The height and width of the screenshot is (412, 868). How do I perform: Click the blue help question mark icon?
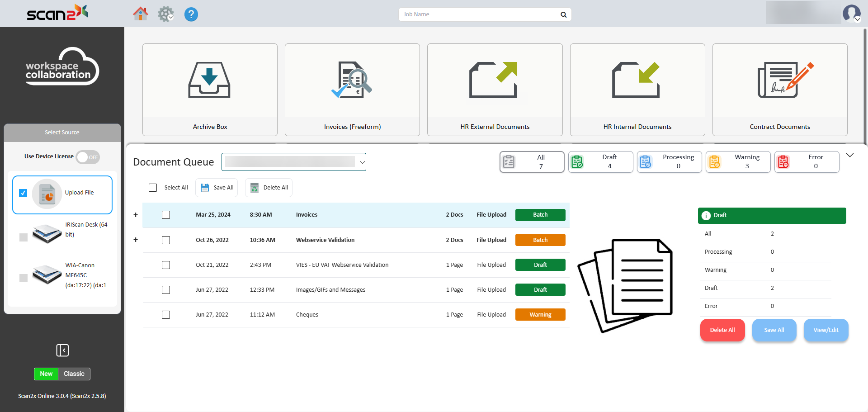191,14
